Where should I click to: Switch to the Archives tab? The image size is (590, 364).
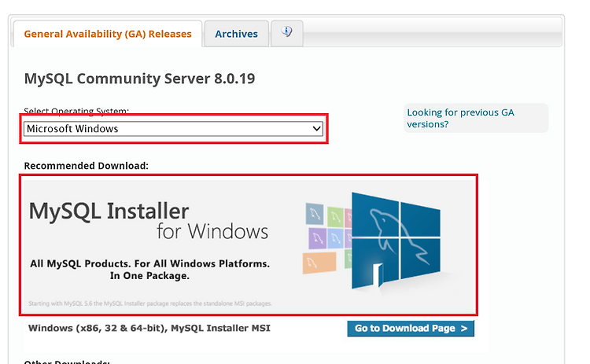(x=236, y=34)
